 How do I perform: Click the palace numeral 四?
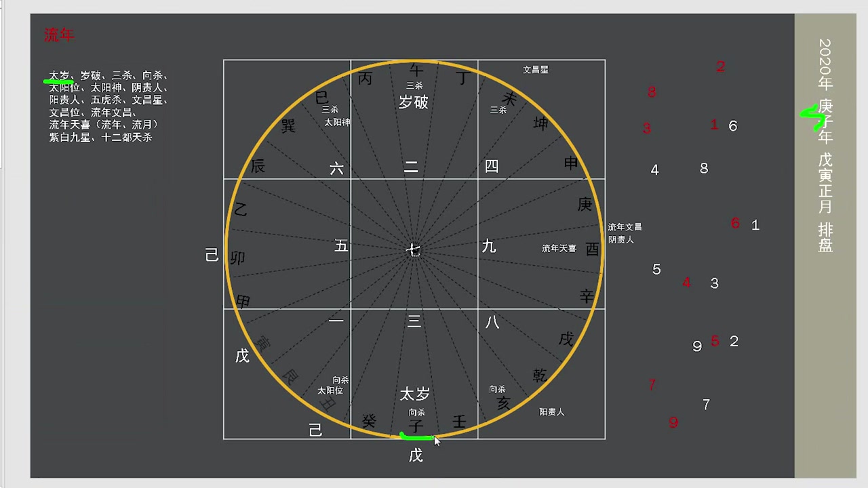point(492,166)
